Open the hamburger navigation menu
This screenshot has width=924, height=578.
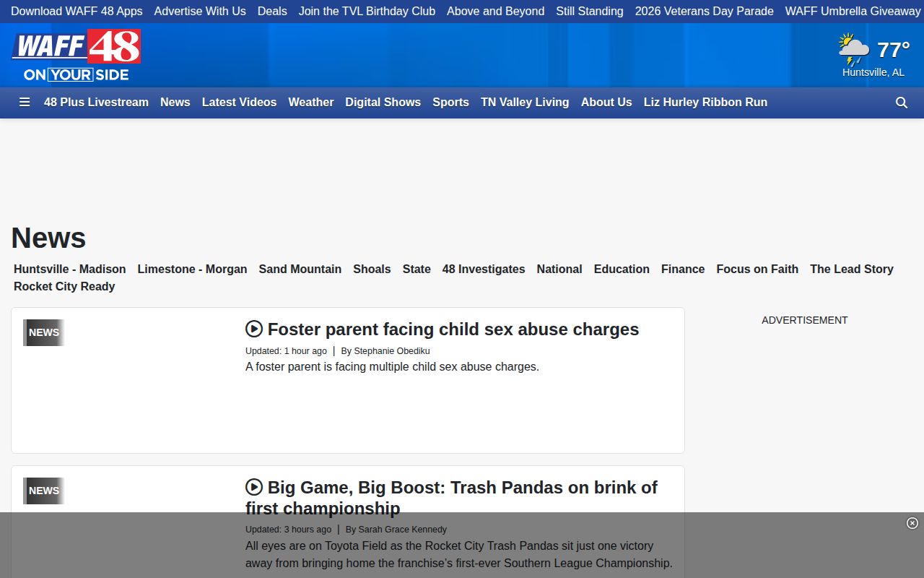25,103
